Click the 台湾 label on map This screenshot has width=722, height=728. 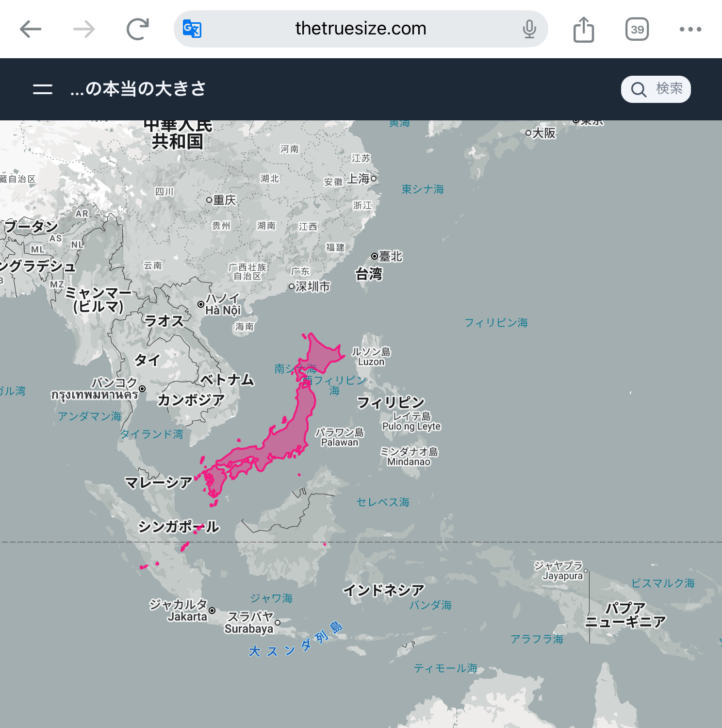[x=369, y=274]
